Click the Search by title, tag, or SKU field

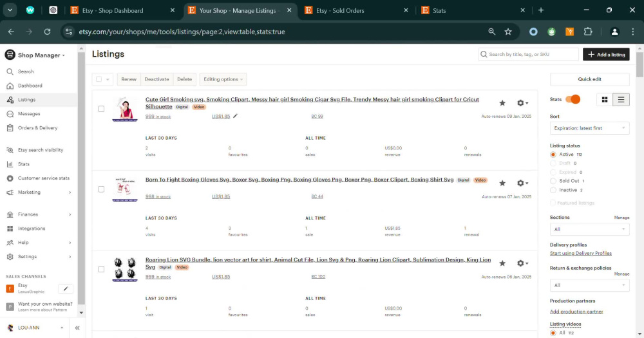click(528, 54)
